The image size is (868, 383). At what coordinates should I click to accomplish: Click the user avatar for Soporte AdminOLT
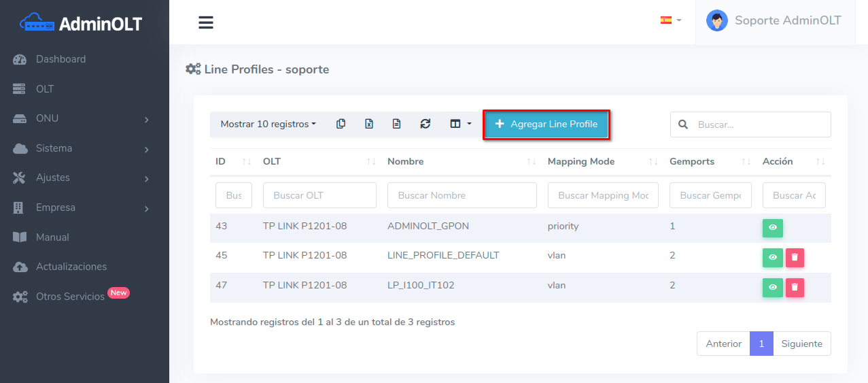(x=716, y=20)
